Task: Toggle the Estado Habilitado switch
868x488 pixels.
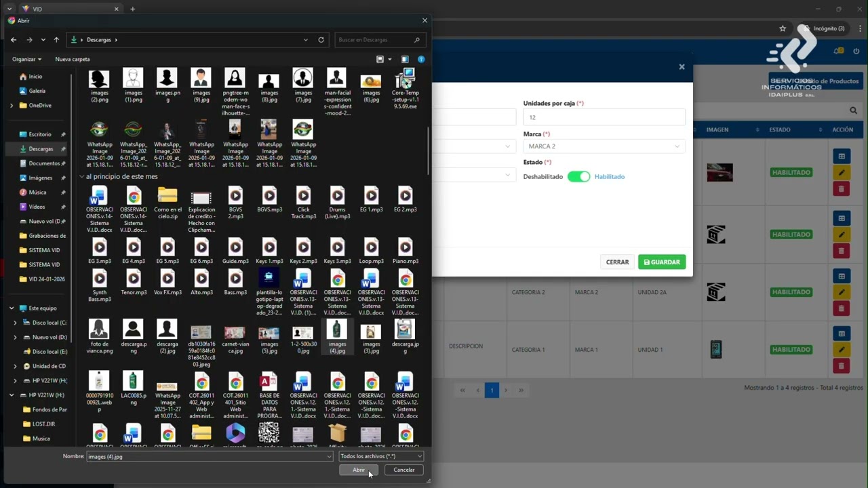Action: 578,176
